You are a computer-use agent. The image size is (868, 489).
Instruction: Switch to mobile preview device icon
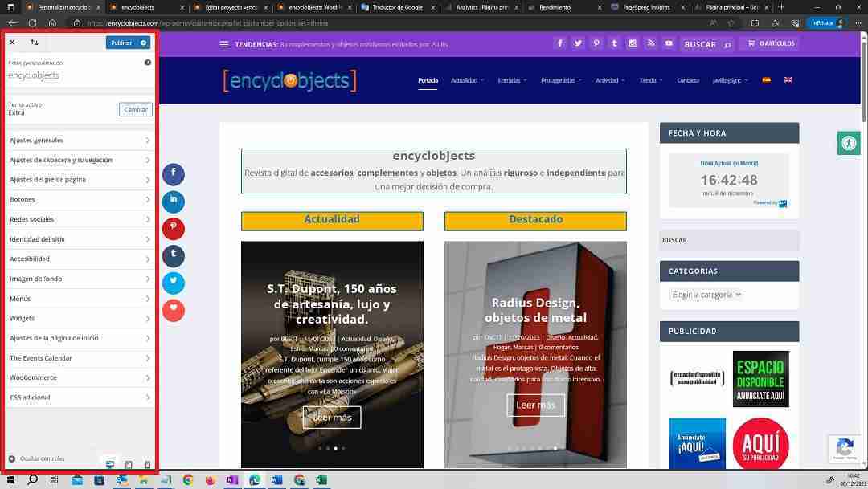[147, 465]
